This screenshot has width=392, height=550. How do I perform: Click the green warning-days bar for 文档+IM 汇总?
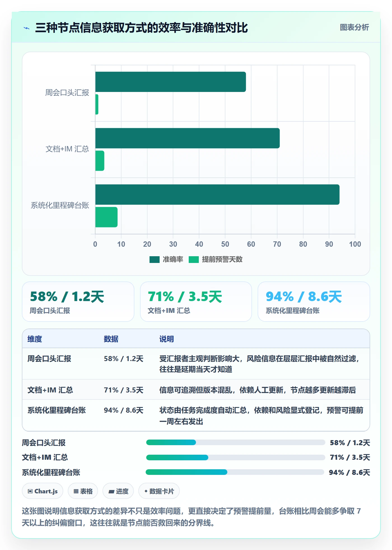[100, 161]
